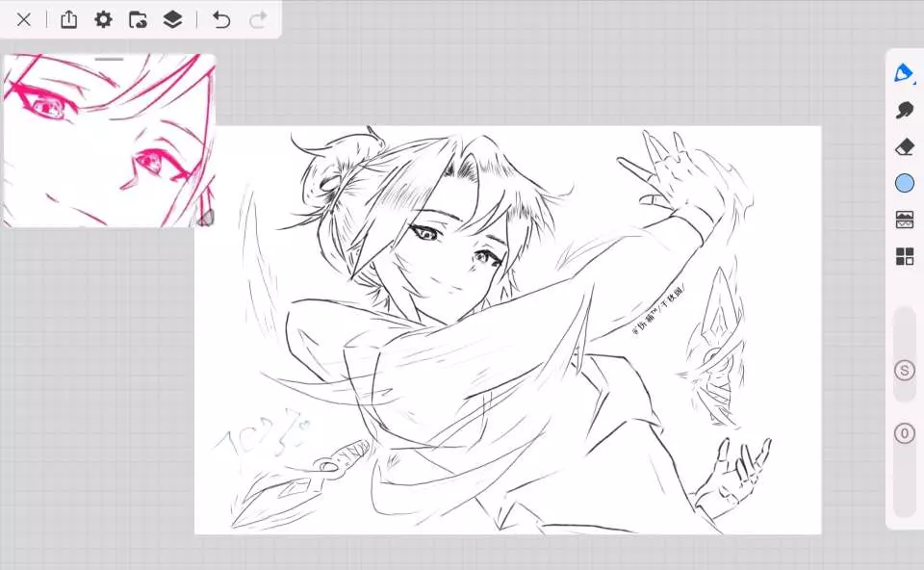Open the blue color swatch
Viewport: 924px width, 570px height.
pos(905,183)
